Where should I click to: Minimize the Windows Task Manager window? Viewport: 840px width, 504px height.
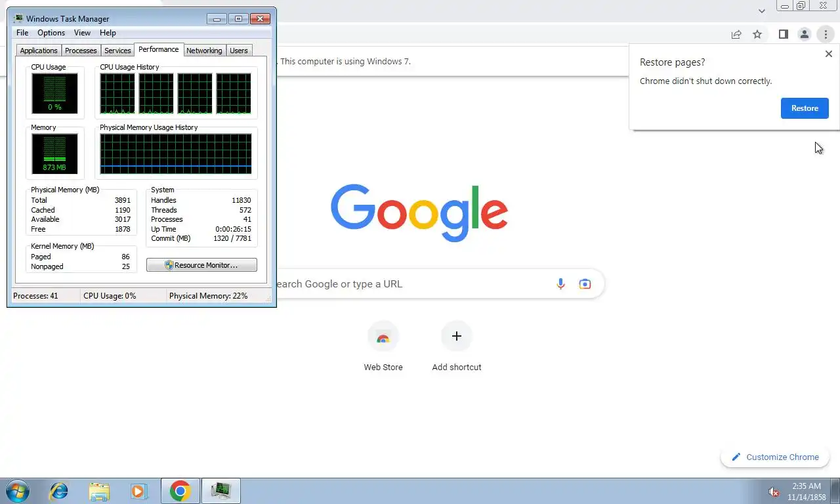217,18
